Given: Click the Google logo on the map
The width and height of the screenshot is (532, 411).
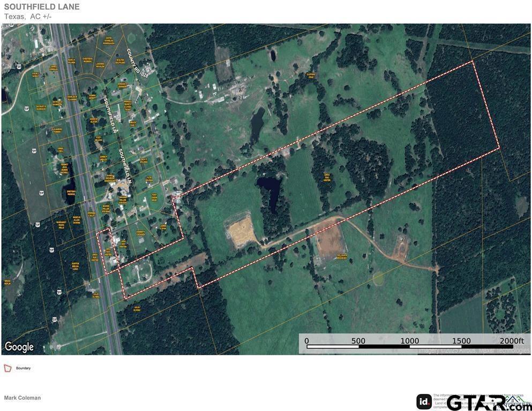Looking at the screenshot, I should pos(19,347).
